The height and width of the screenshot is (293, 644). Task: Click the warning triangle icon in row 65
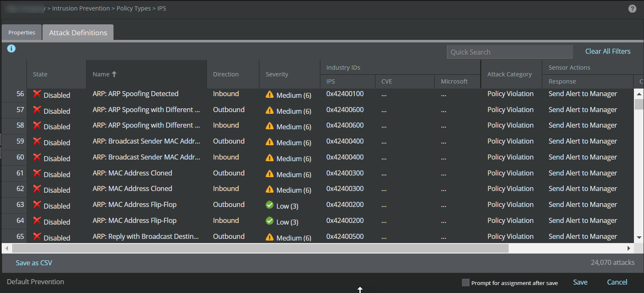pos(269,237)
